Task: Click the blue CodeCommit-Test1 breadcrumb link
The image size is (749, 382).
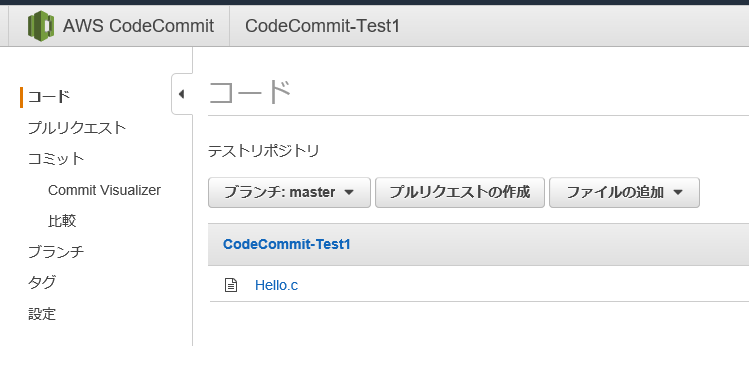Action: point(287,244)
